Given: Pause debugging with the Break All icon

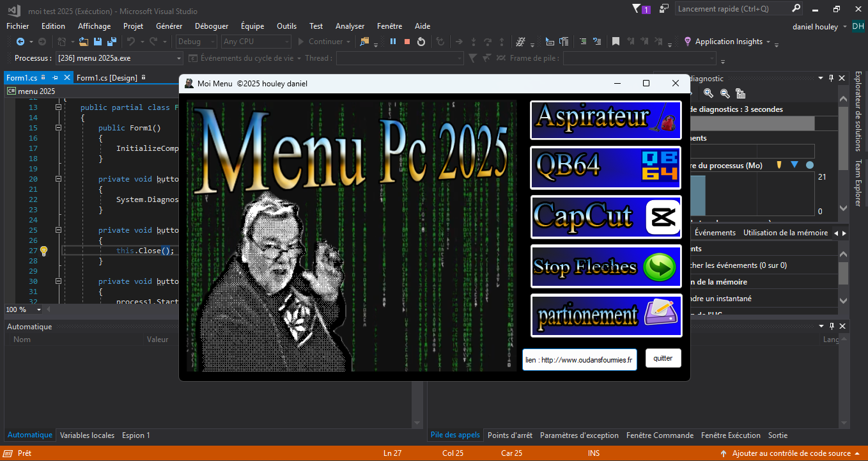Looking at the screenshot, I should [393, 42].
